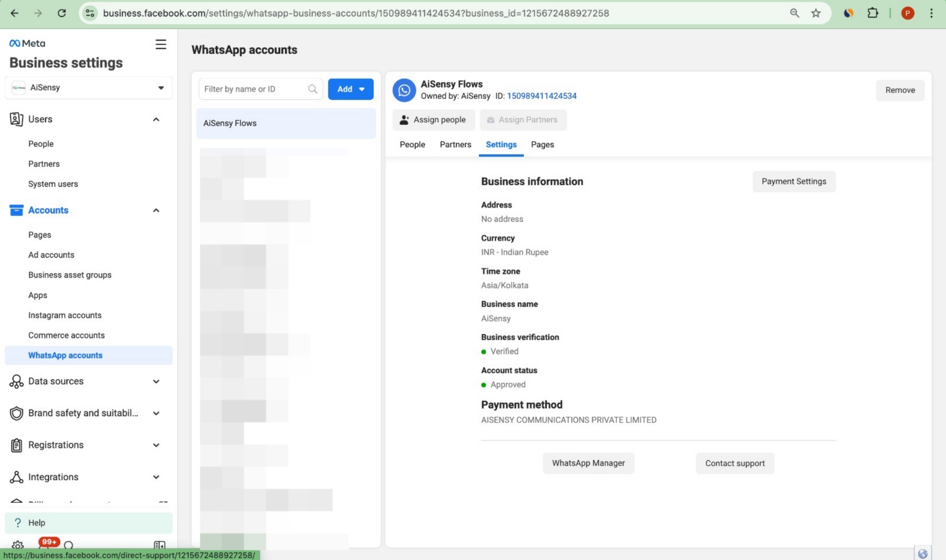Click the Meta logo
The height and width of the screenshot is (560, 946).
[27, 43]
